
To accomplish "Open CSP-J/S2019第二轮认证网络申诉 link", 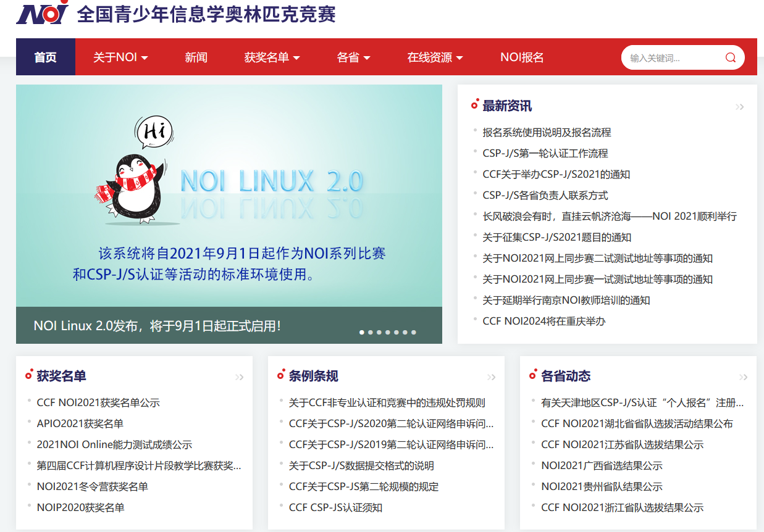I will coord(391,445).
